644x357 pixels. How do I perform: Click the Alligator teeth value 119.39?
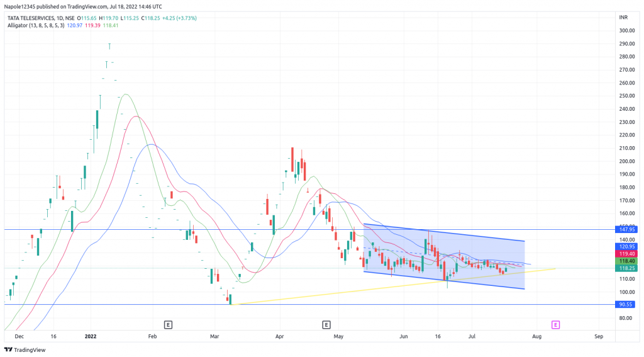tap(92, 25)
